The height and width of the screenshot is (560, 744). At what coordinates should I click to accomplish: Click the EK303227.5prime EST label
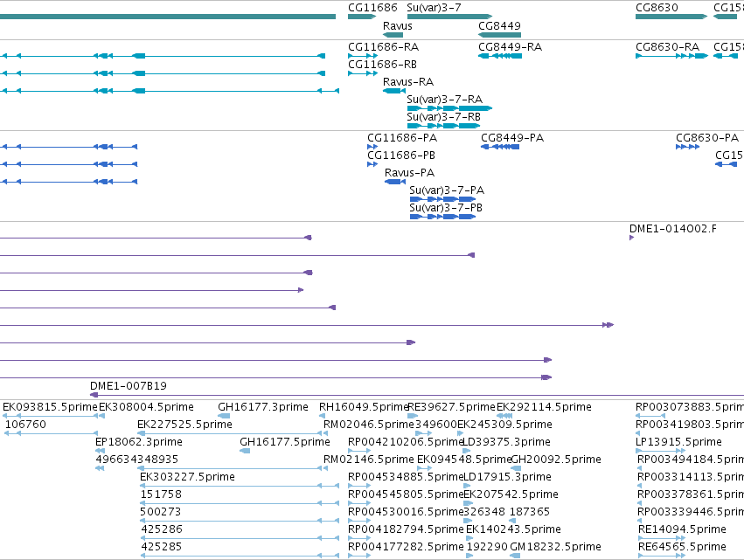pos(187,477)
